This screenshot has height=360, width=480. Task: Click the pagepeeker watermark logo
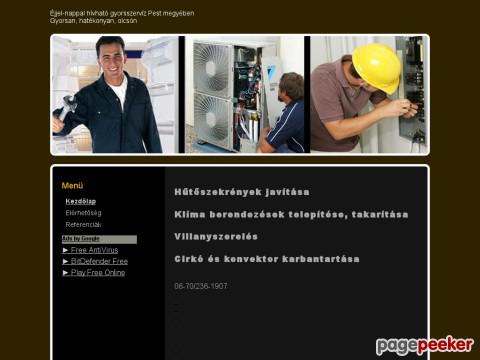[425, 346]
